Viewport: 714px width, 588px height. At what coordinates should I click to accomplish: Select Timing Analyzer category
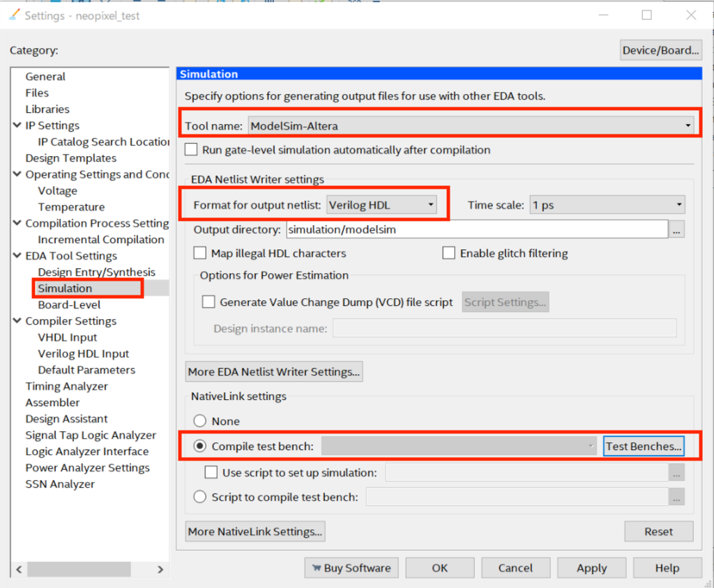pos(66,386)
